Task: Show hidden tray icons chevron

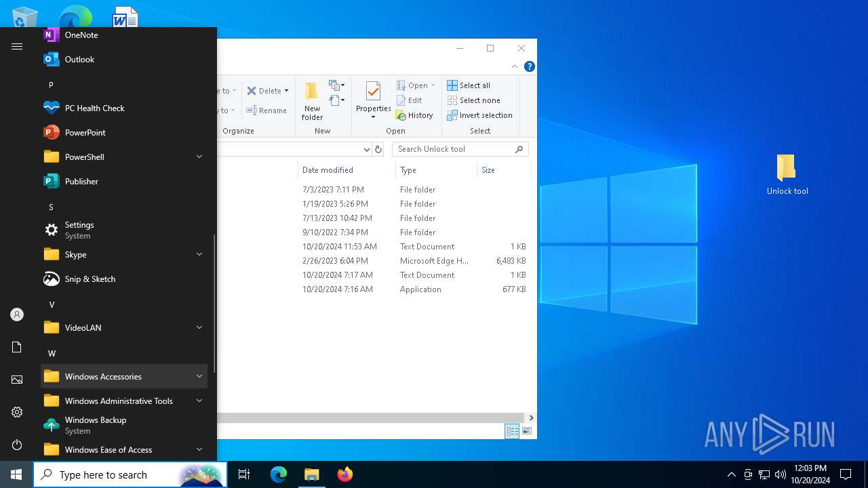Action: (x=731, y=474)
